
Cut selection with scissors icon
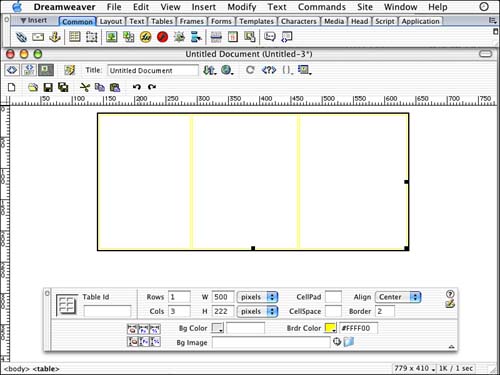coord(85,87)
